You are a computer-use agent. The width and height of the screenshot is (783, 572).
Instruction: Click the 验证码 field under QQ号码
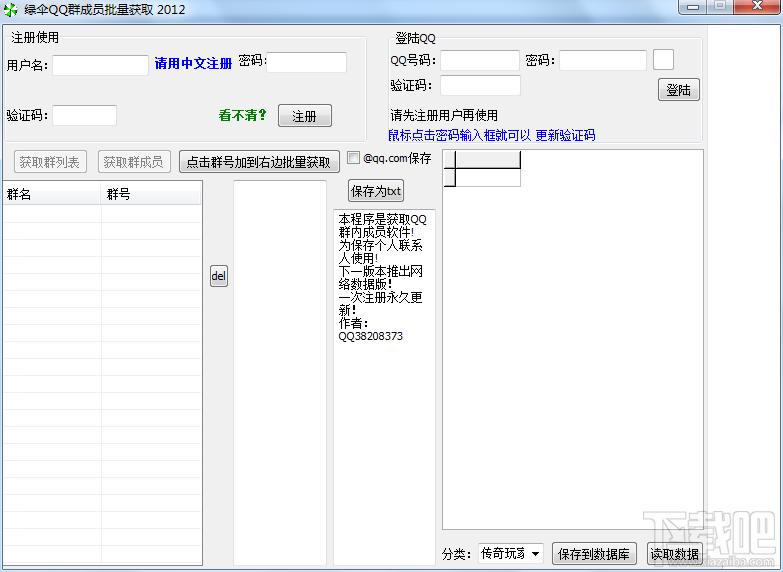[x=480, y=85]
